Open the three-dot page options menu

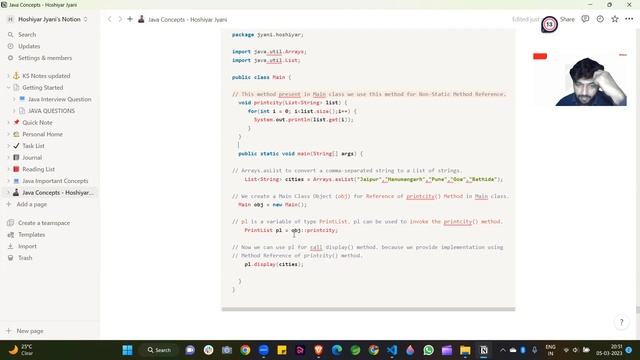tap(629, 19)
